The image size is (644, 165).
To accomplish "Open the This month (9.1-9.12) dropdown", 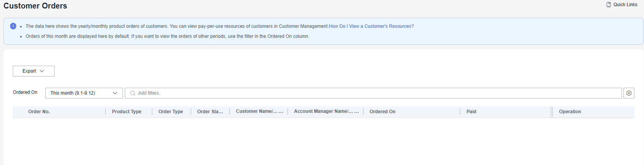I will [x=84, y=93].
